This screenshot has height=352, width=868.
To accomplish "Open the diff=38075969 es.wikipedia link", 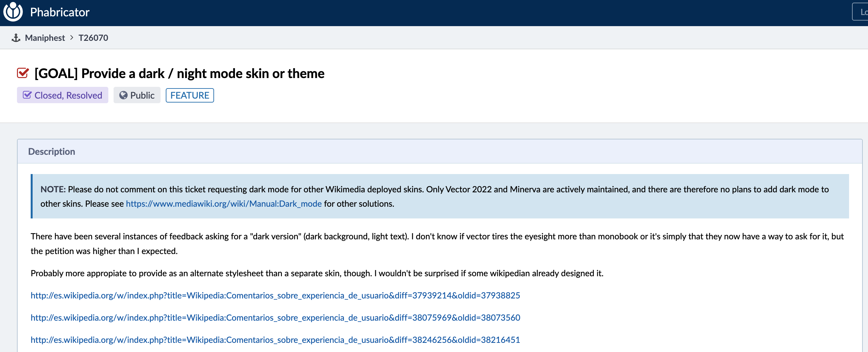I will point(275,318).
